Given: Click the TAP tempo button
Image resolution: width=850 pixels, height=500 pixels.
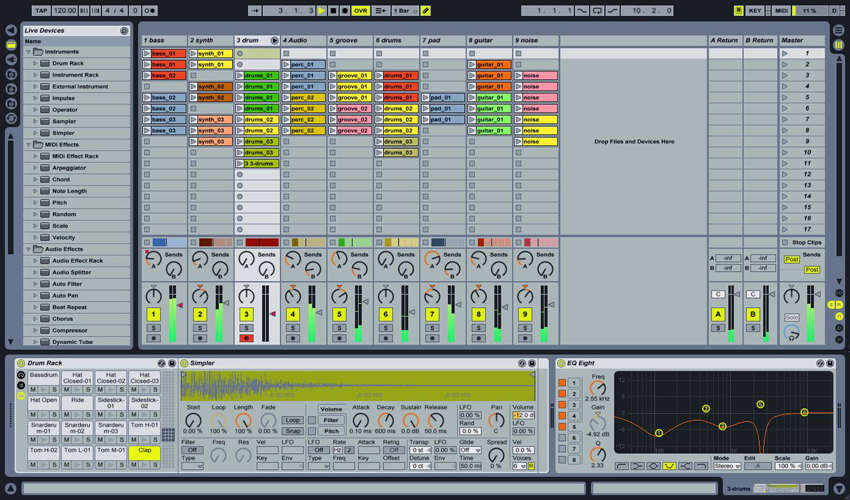Looking at the screenshot, I should pyautogui.click(x=41, y=11).
